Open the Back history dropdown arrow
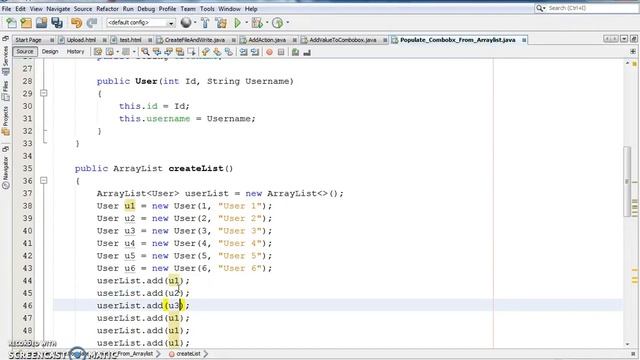This screenshot has height=360, width=640. (x=117, y=52)
